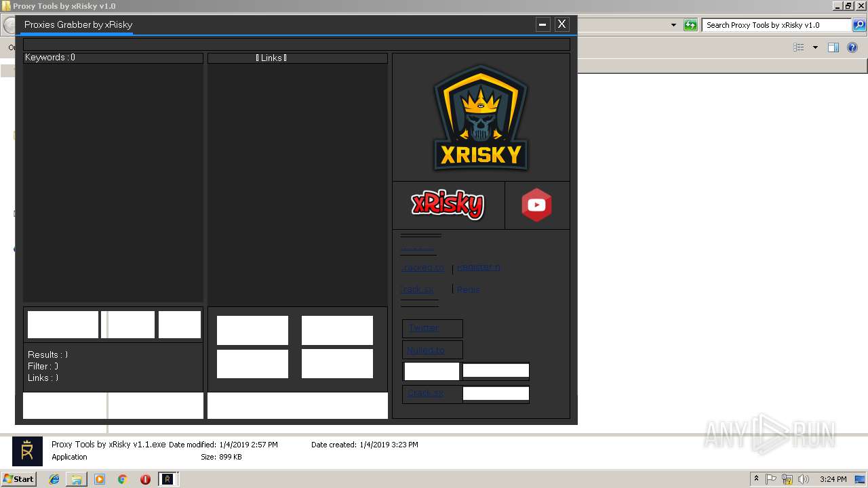Click the Size: 899 KB detail
The image size is (868, 488).
click(x=221, y=457)
